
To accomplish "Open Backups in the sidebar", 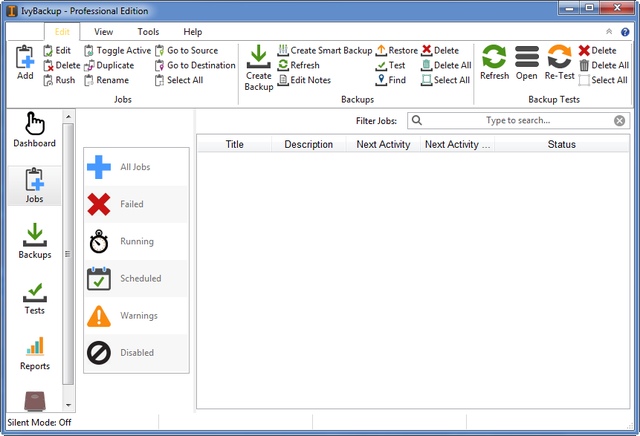I will pyautogui.click(x=35, y=241).
